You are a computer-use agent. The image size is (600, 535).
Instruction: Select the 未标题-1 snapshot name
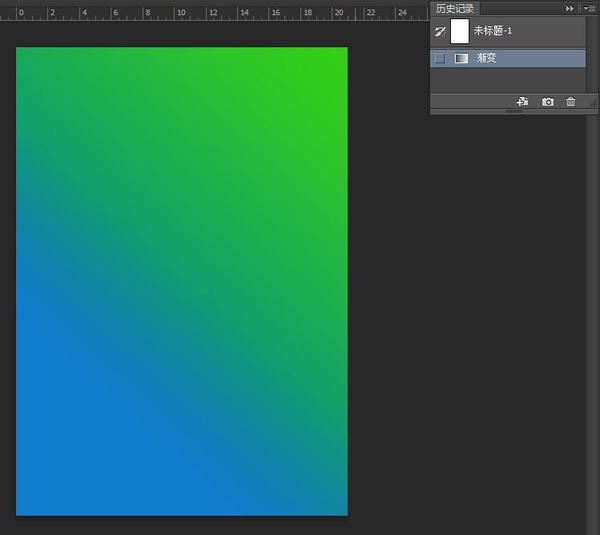(492, 32)
